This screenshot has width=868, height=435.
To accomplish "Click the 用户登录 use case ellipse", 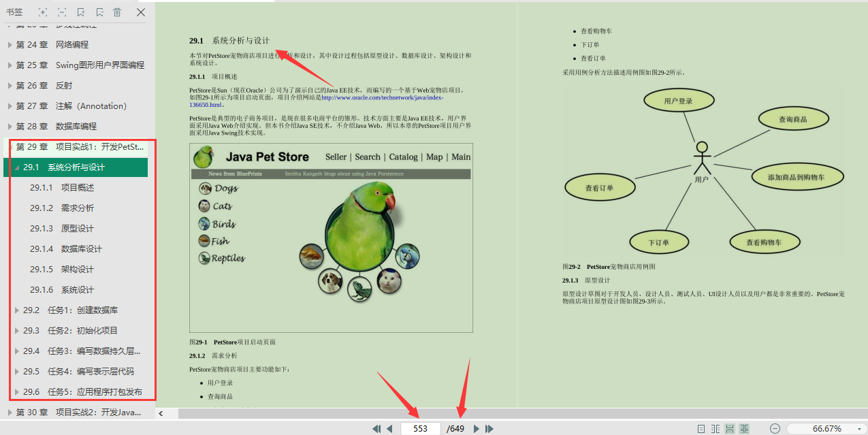I will (x=678, y=101).
